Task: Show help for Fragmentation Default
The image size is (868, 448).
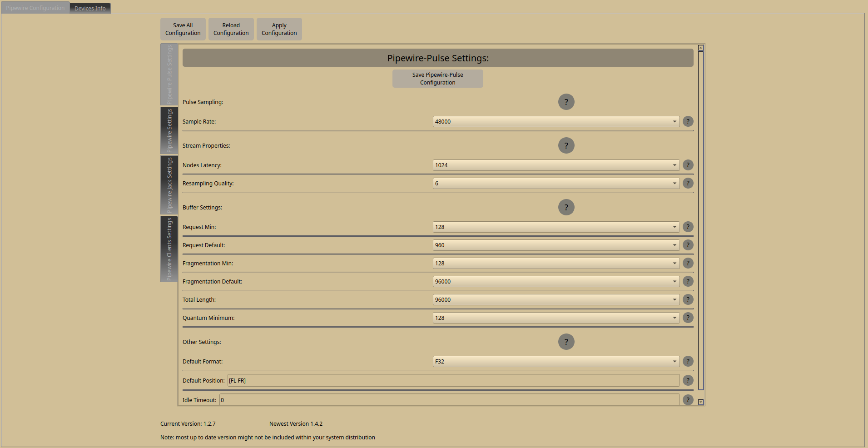Action: pos(688,281)
